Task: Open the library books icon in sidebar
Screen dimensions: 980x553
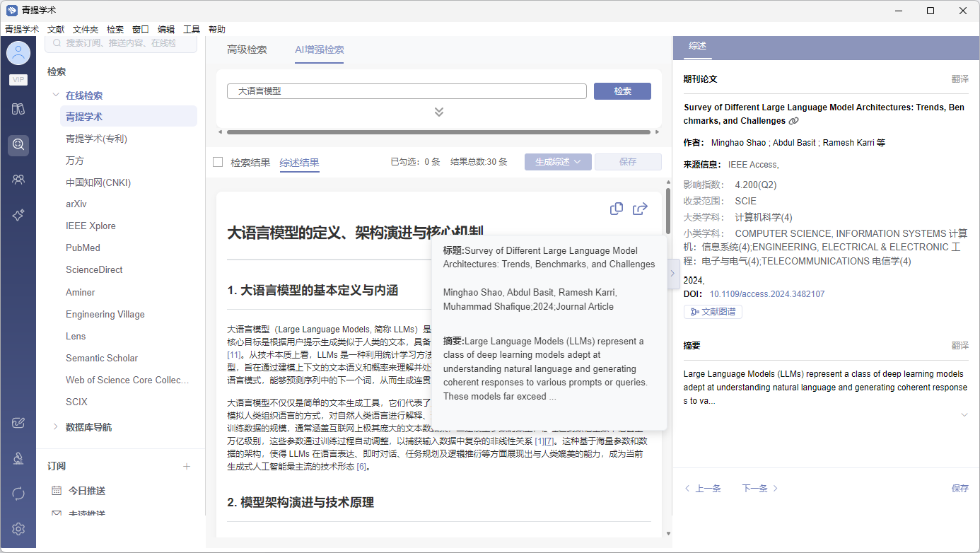Action: click(18, 109)
